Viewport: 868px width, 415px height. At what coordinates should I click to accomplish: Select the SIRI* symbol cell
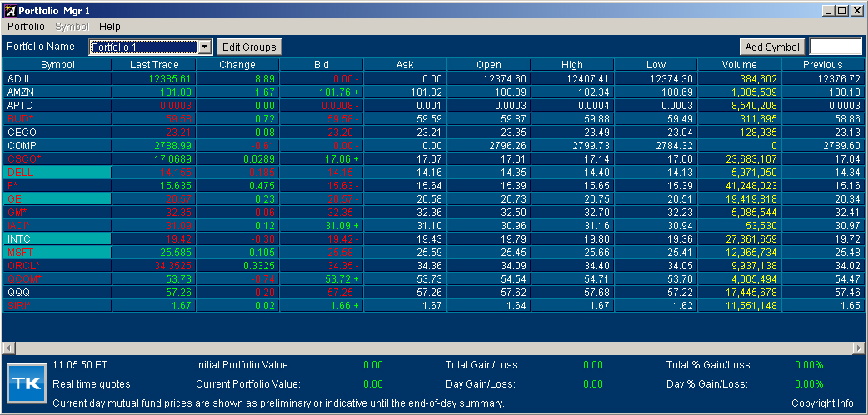(57, 305)
